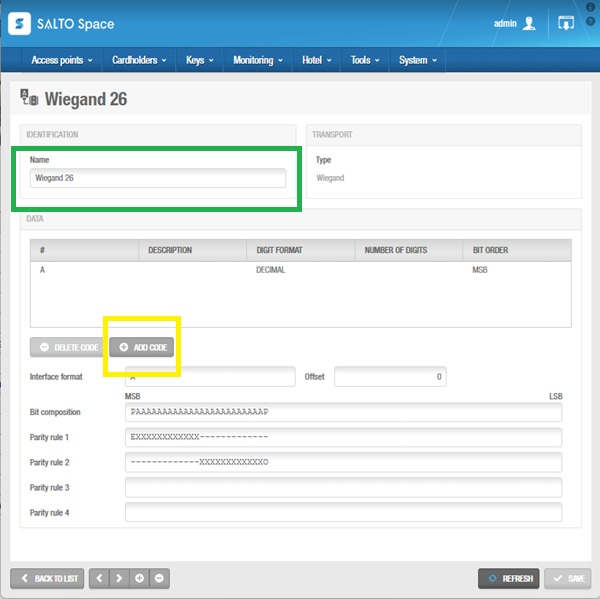
Task: Click the empty Parity rule 3 field
Action: (343, 488)
